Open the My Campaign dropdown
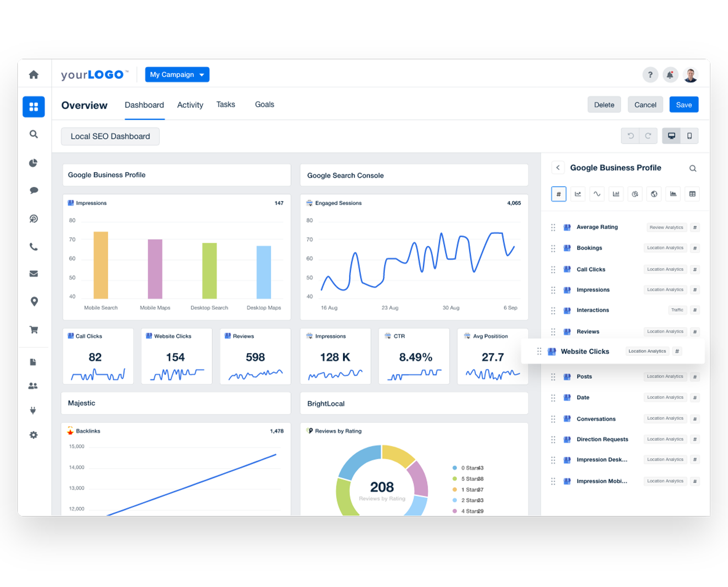 point(177,74)
